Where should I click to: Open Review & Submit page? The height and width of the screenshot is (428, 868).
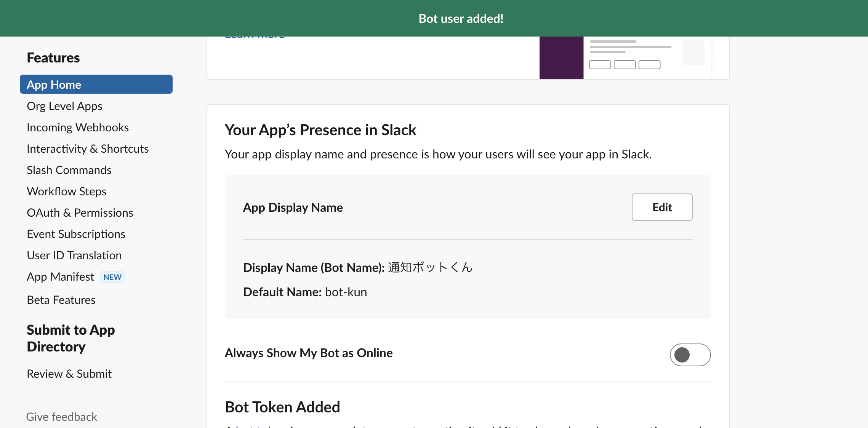(x=69, y=374)
